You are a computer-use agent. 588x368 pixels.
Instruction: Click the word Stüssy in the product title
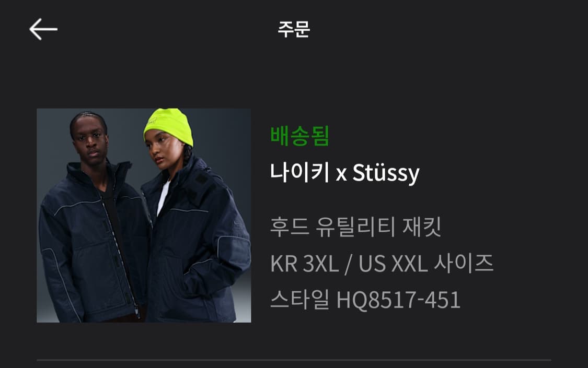pos(386,173)
